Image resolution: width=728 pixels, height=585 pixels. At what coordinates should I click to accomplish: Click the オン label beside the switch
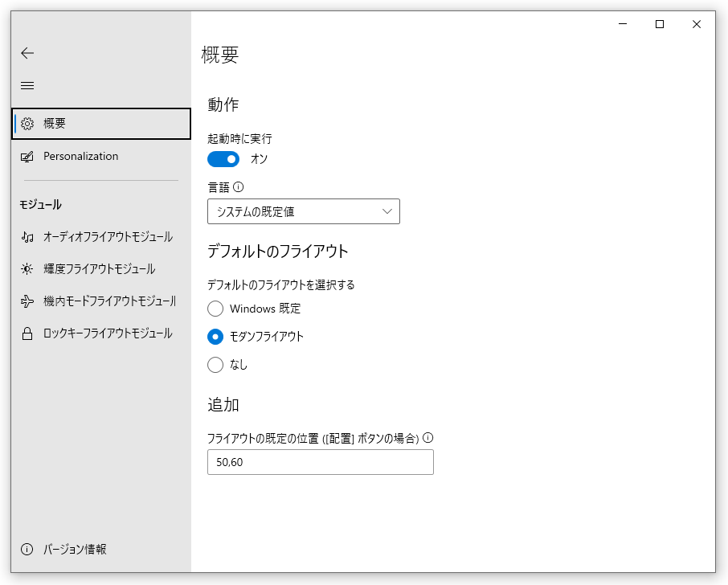coord(259,159)
